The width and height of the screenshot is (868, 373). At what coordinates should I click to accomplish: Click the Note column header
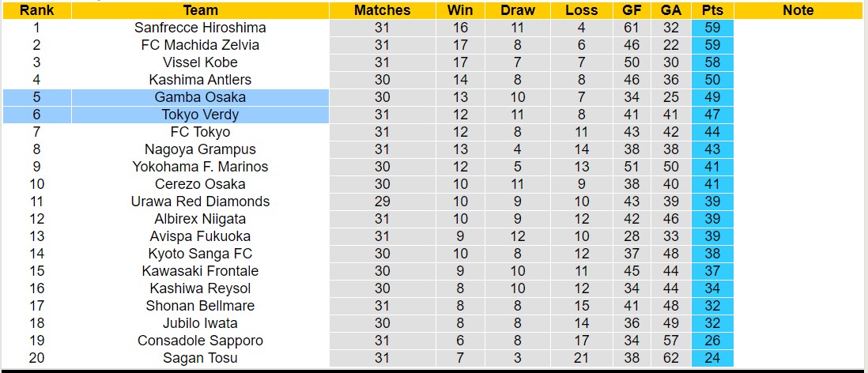pyautogui.click(x=798, y=10)
